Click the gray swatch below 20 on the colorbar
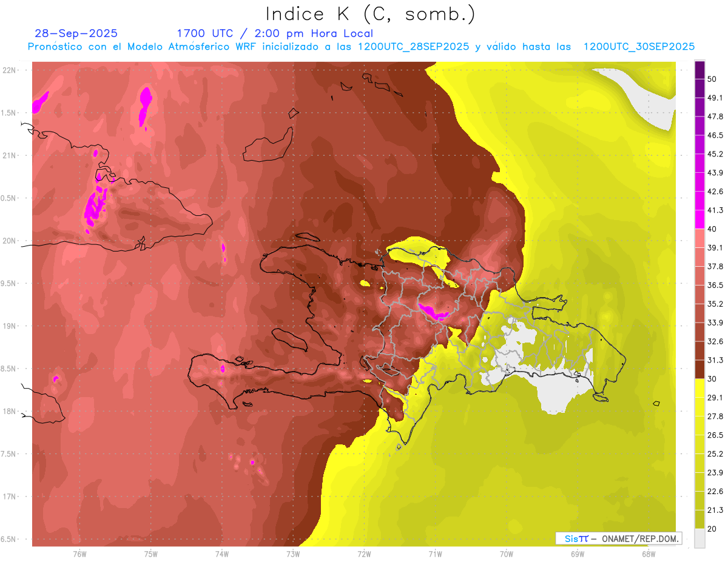This screenshot has width=728, height=562. tap(699, 538)
